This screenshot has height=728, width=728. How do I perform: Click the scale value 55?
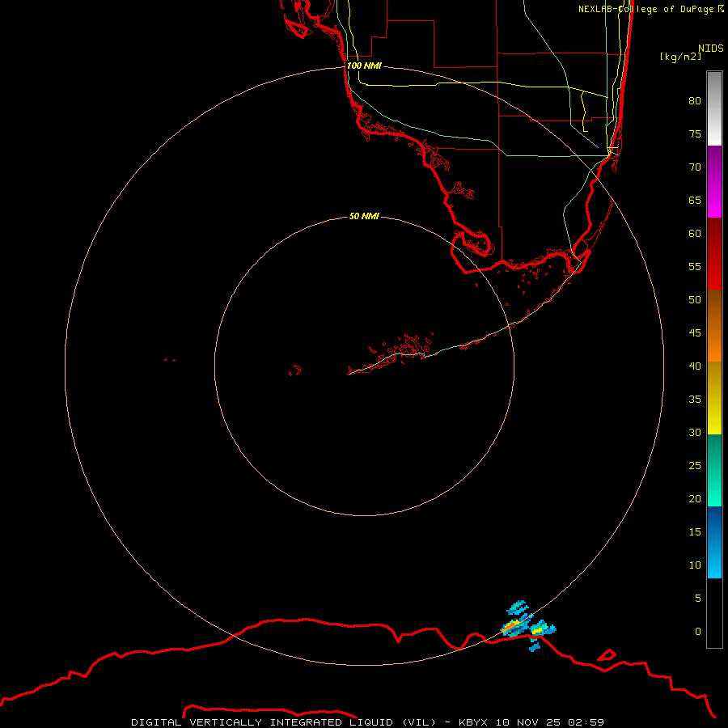pos(695,266)
